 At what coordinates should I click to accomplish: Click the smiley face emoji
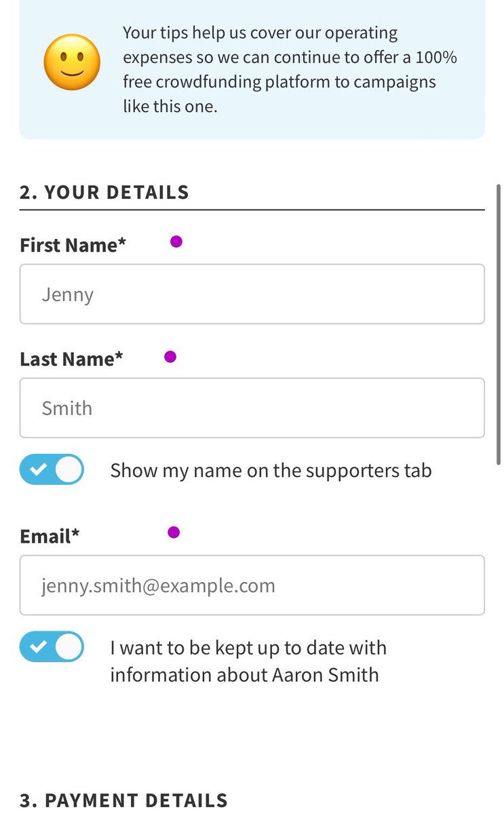pos(72,62)
